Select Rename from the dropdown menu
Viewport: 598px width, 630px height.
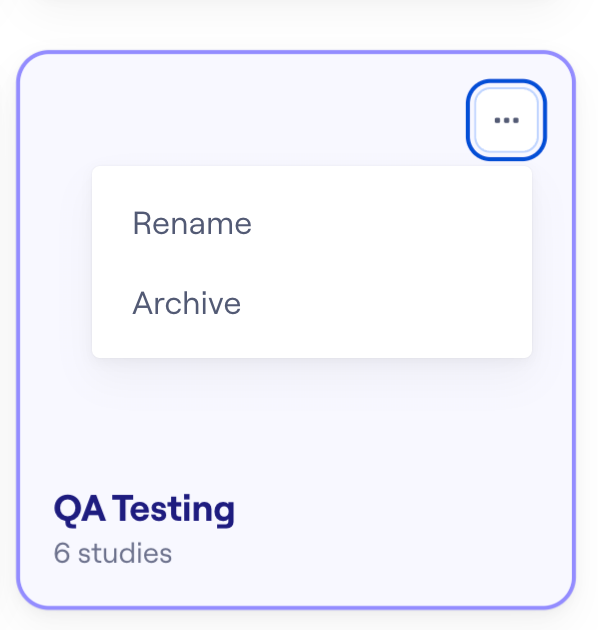[x=312, y=223]
